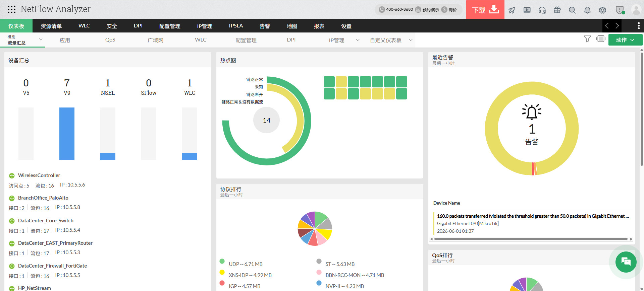This screenshot has height=291, width=644.
Task: Open the 告警 alarms menu
Action: [x=265, y=26]
